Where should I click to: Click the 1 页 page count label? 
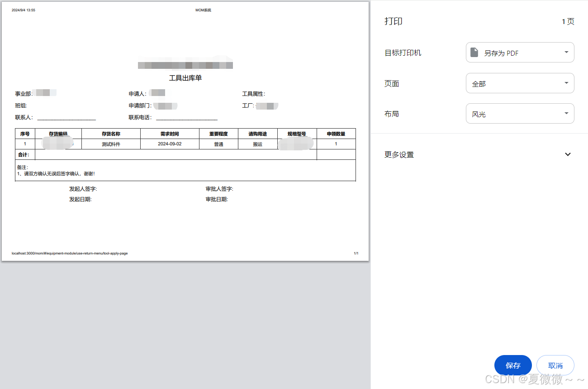pos(568,21)
